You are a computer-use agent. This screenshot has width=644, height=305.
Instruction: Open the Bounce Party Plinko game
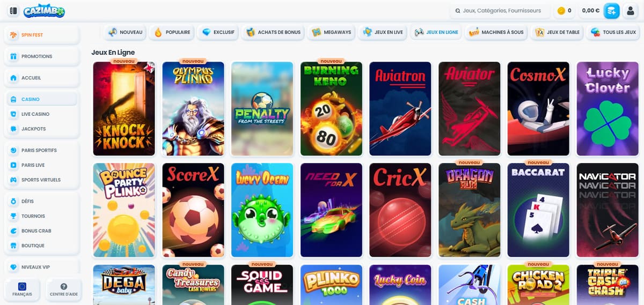coord(124,210)
